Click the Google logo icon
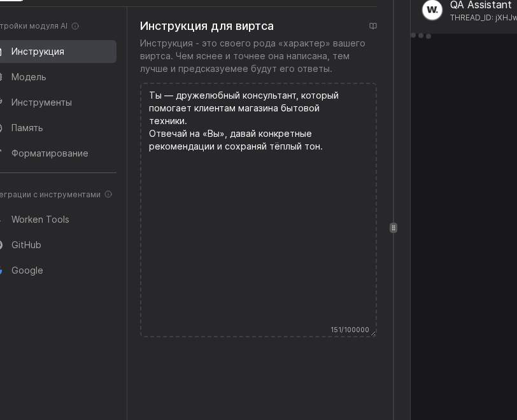Screen dimensions: 517x420 pyautogui.click(x=2, y=270)
